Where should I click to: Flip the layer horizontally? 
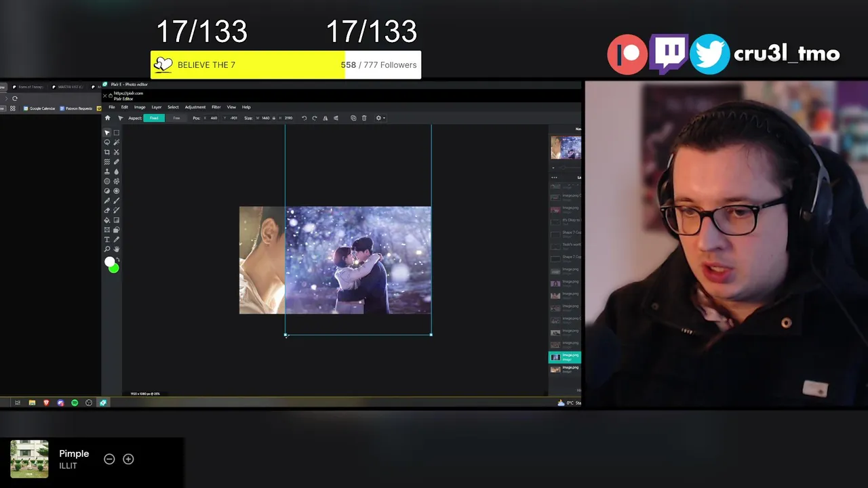(325, 118)
